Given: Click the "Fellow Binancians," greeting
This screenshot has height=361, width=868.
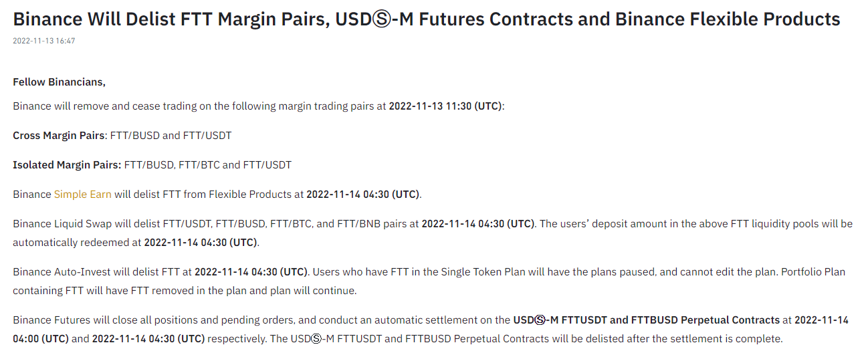Looking at the screenshot, I should coord(60,82).
